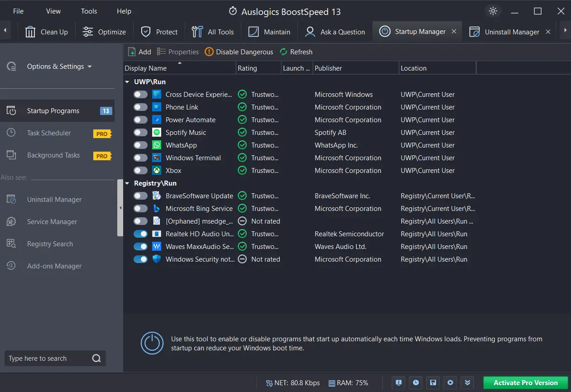
Task: Click the Clean Up trash can icon
Action: pos(30,32)
